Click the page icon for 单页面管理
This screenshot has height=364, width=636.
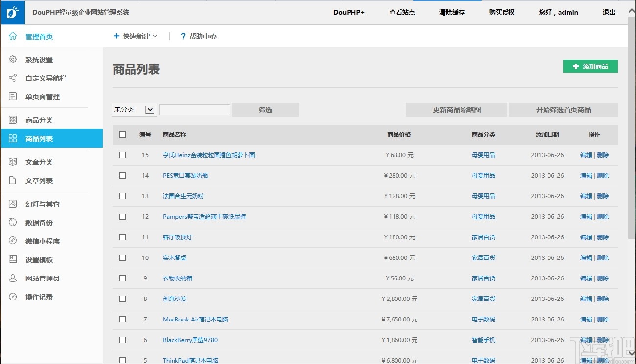(13, 97)
